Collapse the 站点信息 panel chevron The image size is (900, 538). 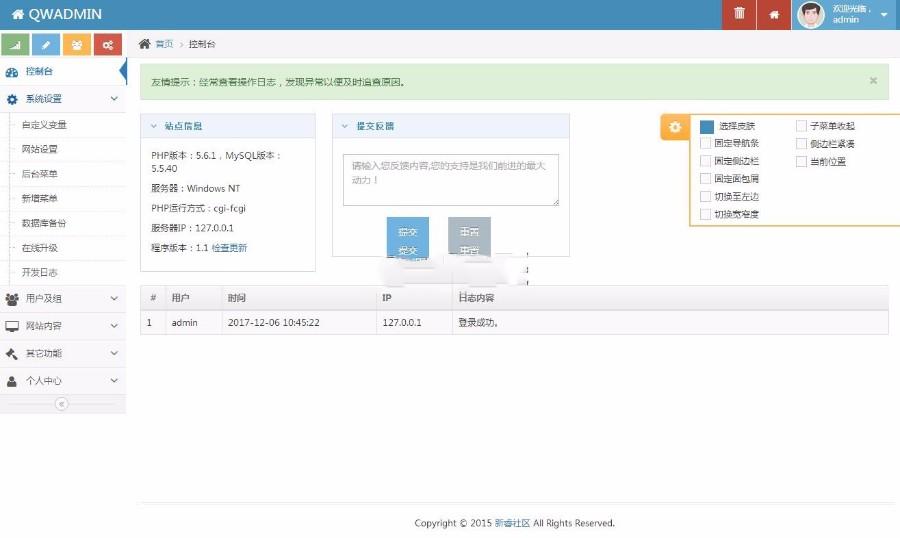point(154,126)
